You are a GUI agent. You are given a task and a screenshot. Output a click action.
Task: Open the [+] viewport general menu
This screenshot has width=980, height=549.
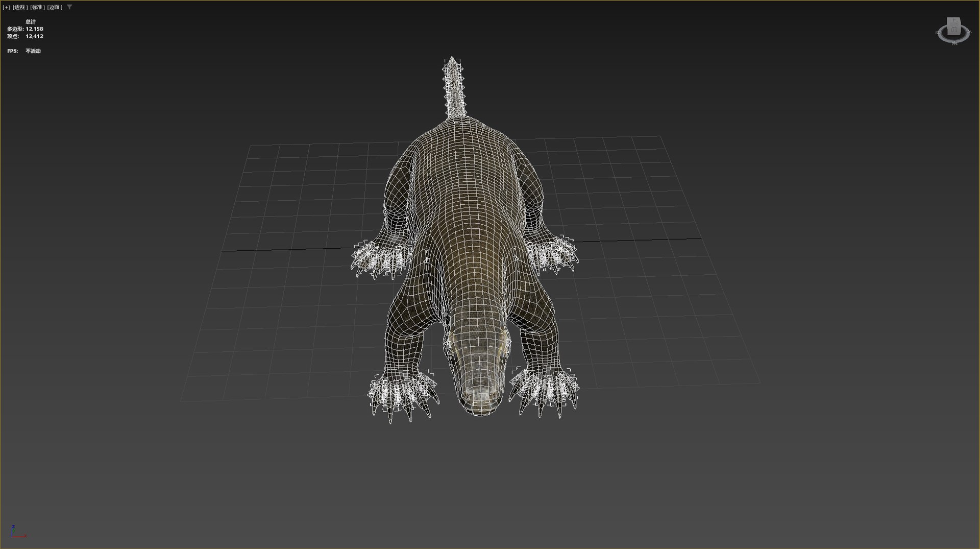[x=6, y=7]
